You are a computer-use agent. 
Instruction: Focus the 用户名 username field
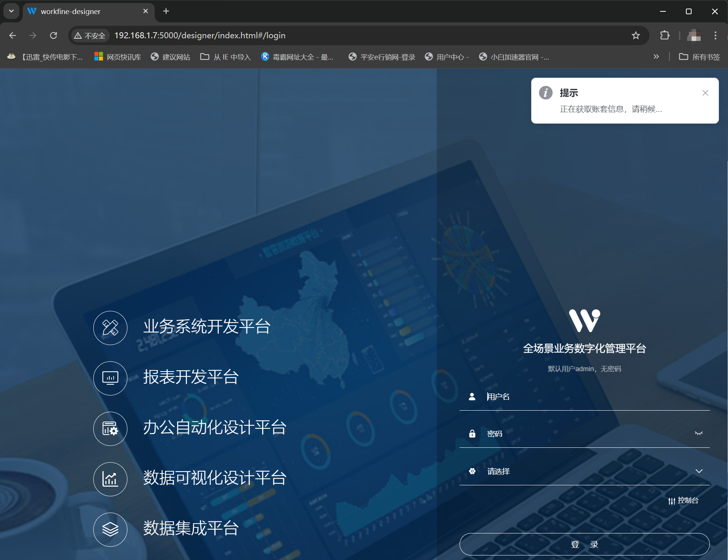591,397
